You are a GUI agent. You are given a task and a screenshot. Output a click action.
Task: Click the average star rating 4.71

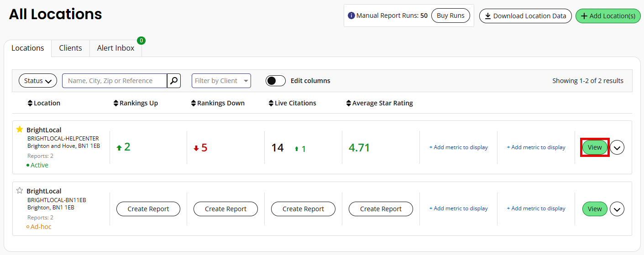click(359, 148)
